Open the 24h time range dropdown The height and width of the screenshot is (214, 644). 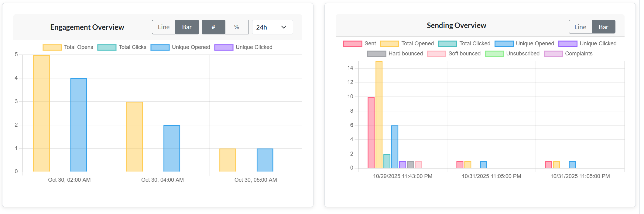(272, 27)
